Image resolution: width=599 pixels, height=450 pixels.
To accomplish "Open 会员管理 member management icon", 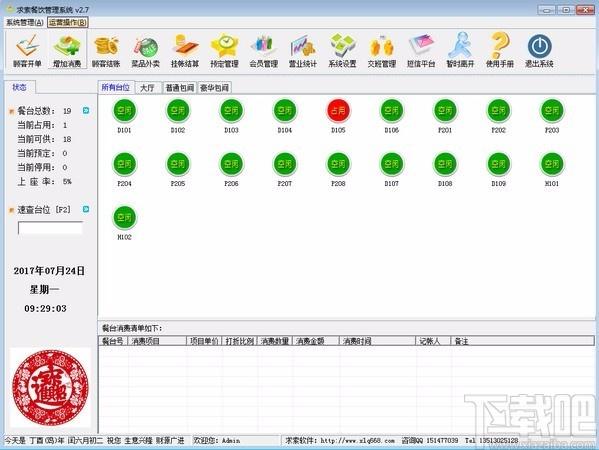I will [264, 50].
